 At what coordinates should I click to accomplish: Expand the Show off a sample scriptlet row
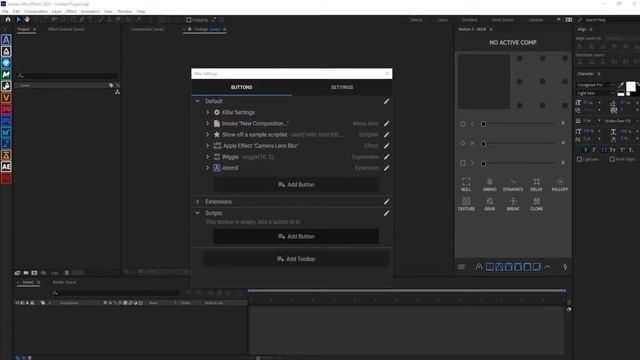click(207, 134)
